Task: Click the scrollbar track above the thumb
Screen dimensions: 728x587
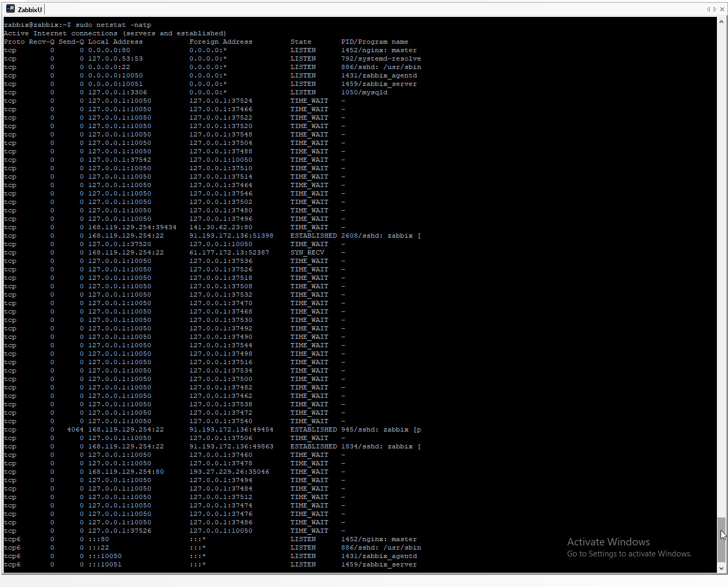Action: pyautogui.click(x=721, y=263)
